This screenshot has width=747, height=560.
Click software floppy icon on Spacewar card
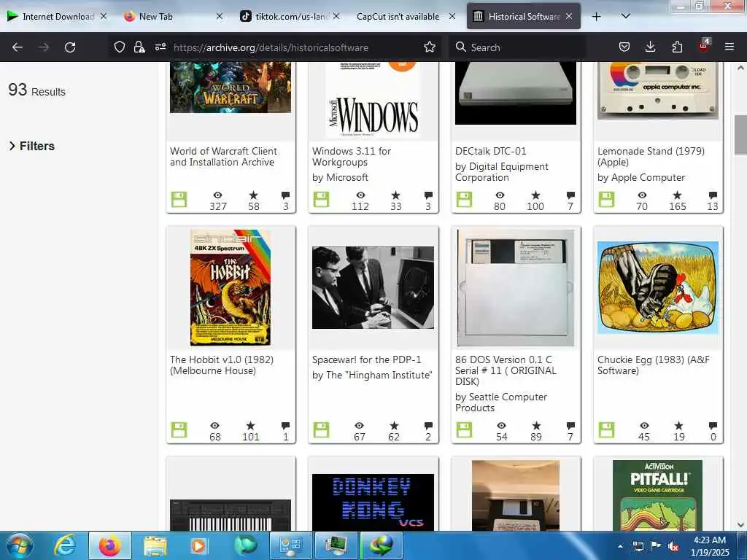point(321,430)
